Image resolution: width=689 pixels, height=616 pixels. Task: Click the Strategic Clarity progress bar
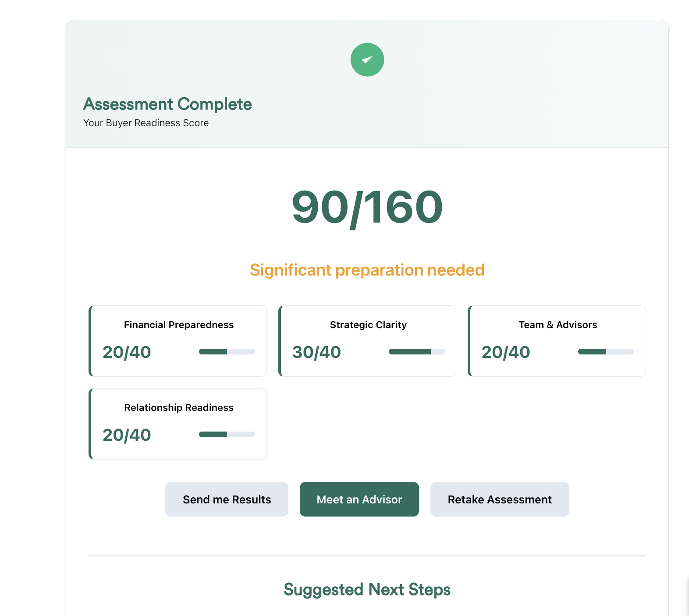pos(416,351)
